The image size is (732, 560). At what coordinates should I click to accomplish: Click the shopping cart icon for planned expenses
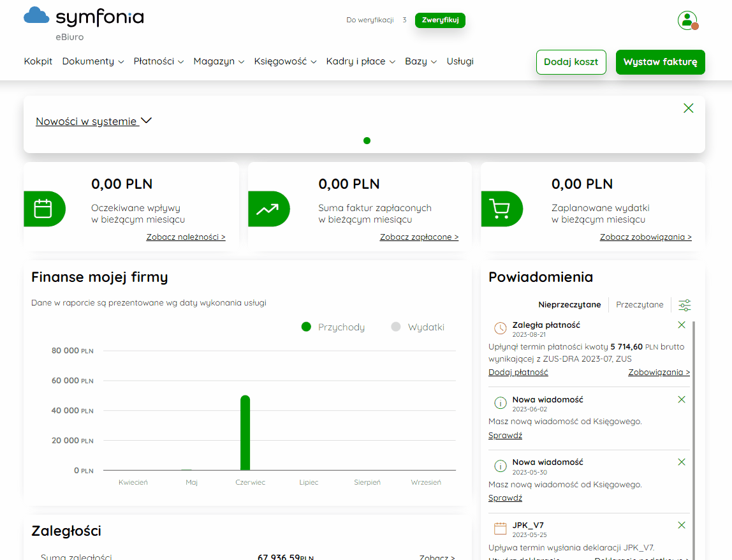[x=499, y=209]
